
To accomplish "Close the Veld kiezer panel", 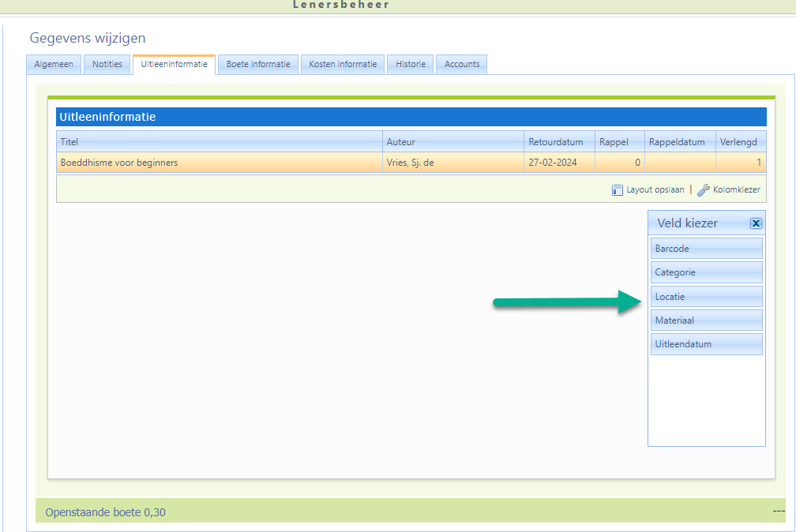I will tap(756, 223).
